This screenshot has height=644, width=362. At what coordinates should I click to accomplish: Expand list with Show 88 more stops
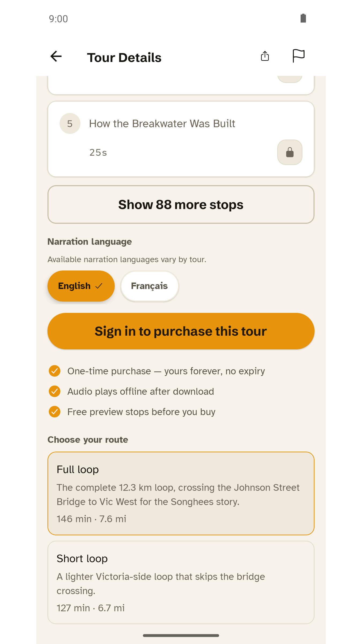pos(181,204)
